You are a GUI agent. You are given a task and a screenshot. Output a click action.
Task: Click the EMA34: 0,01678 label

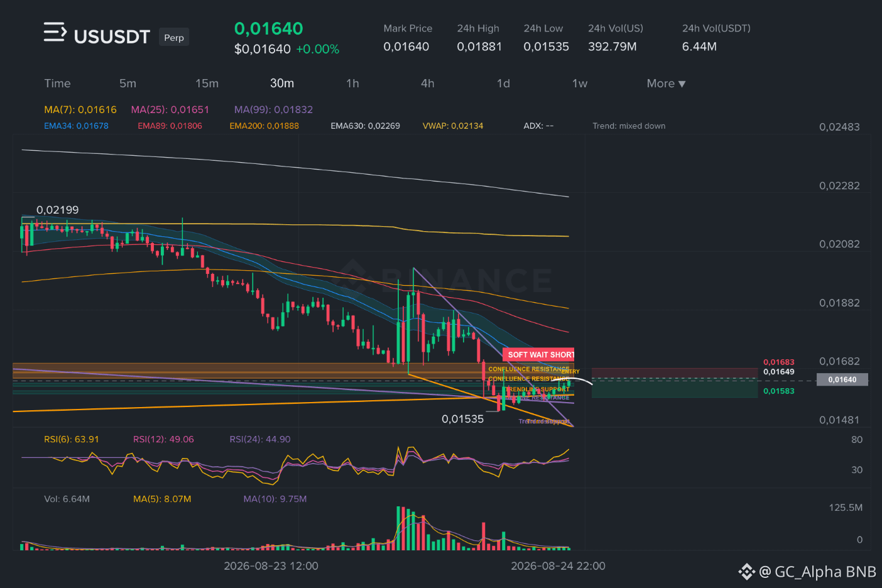[76, 126]
